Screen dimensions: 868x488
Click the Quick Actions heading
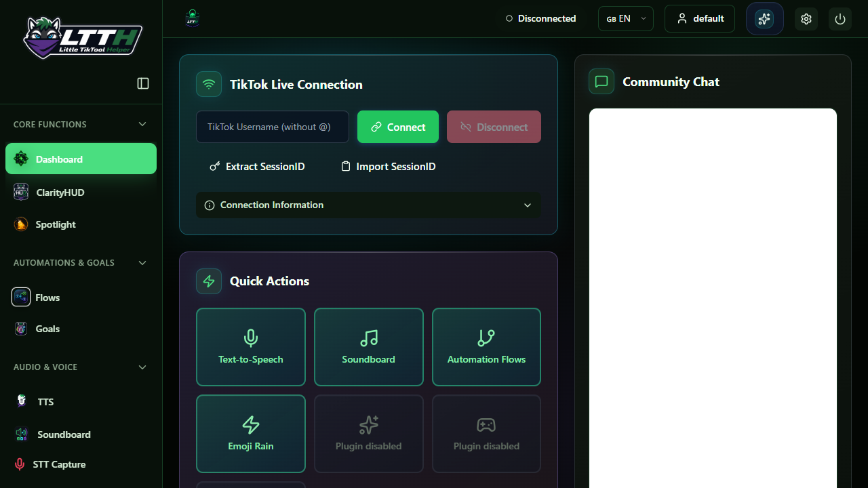tap(269, 281)
